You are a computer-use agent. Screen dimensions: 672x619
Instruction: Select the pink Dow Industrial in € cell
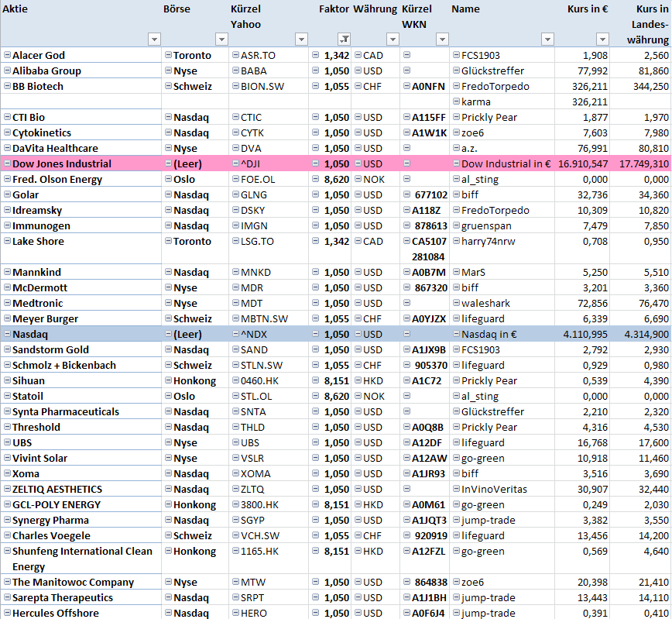point(506,163)
